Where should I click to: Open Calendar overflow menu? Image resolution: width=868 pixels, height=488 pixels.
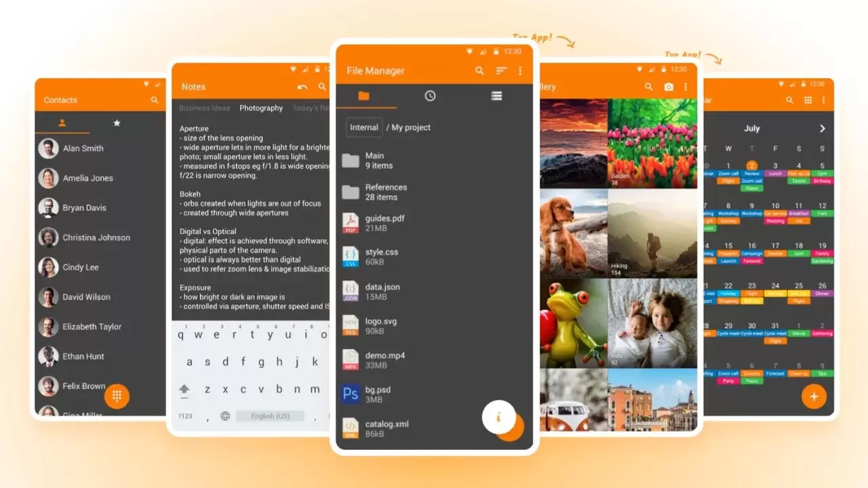pos(825,100)
